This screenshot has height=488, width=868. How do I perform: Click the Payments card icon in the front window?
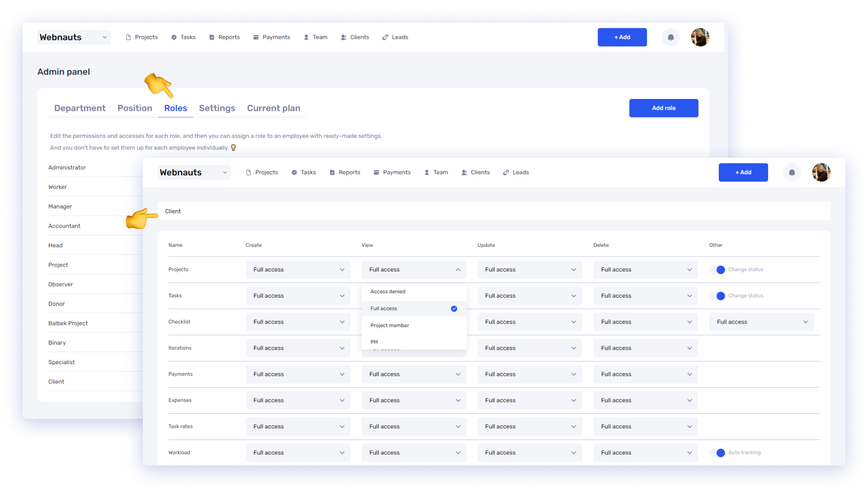coord(376,172)
